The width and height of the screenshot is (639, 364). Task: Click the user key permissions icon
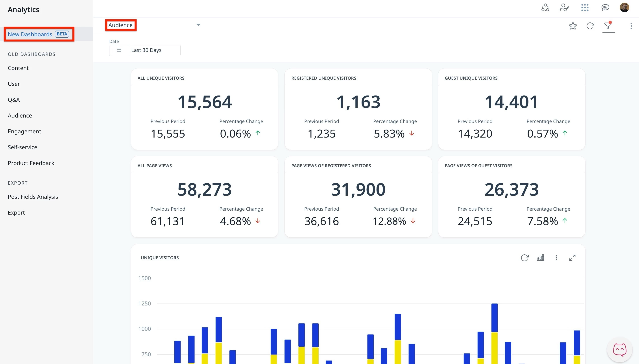pos(564,7)
